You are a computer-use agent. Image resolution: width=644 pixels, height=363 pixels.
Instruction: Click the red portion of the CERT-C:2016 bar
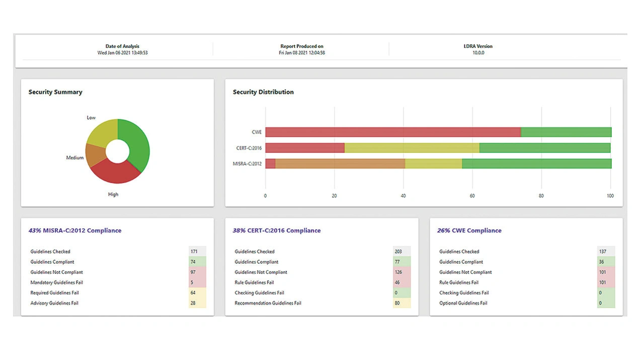(304, 148)
